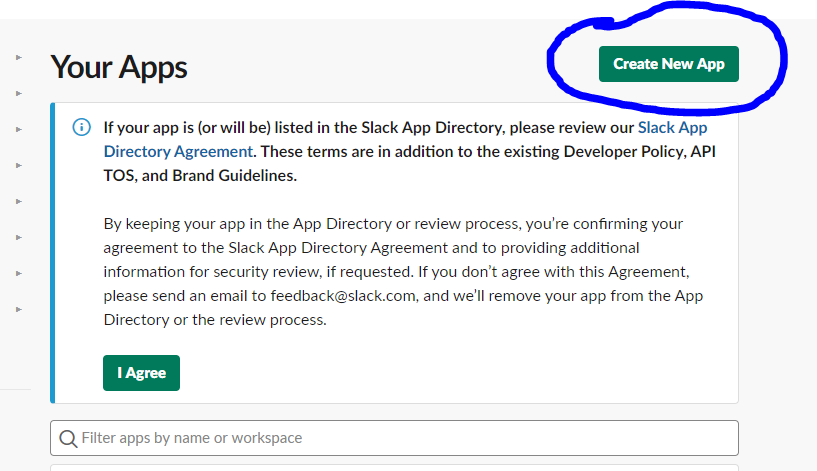The image size is (817, 471).
Task: Click the magnifying glass search icon
Action: click(x=68, y=439)
